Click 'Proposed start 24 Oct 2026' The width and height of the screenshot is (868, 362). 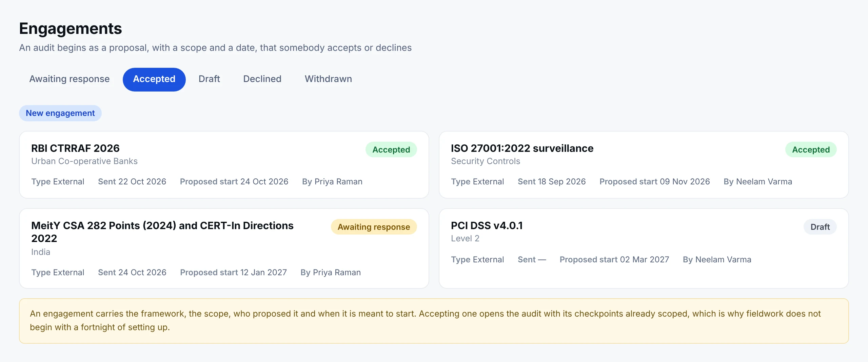click(234, 182)
